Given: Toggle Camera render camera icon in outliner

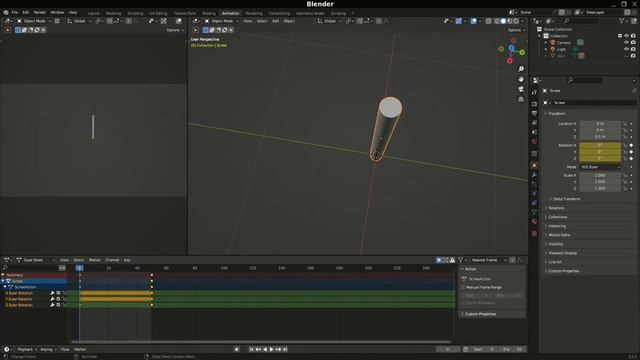Looking at the screenshot, I should [633, 42].
